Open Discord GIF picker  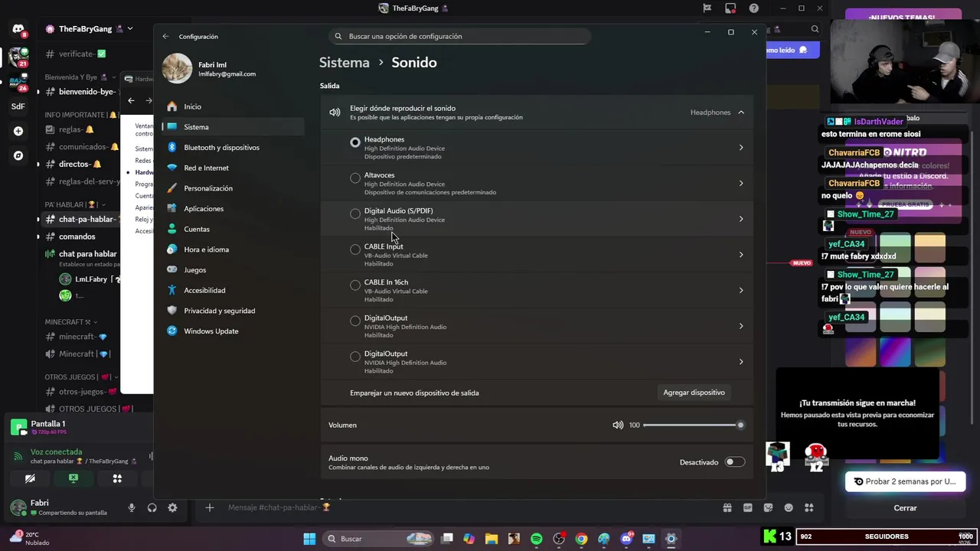coord(748,507)
